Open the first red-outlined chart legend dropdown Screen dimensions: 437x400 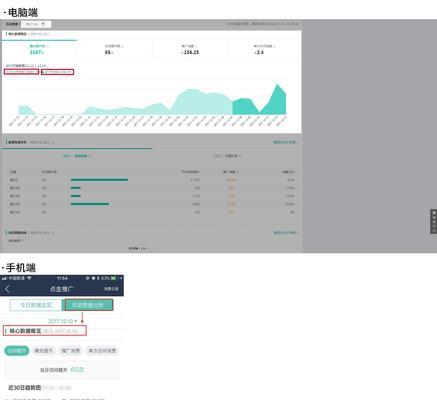tap(22, 72)
